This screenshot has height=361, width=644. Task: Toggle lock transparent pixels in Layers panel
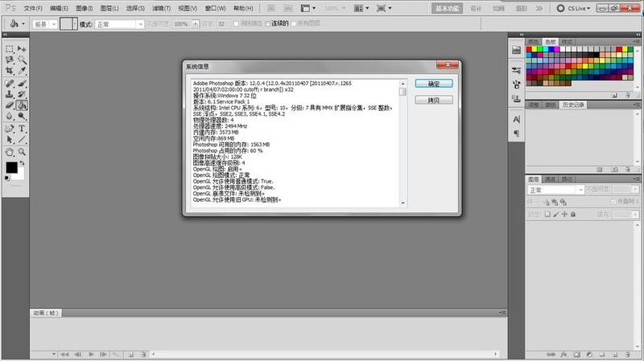click(x=547, y=215)
